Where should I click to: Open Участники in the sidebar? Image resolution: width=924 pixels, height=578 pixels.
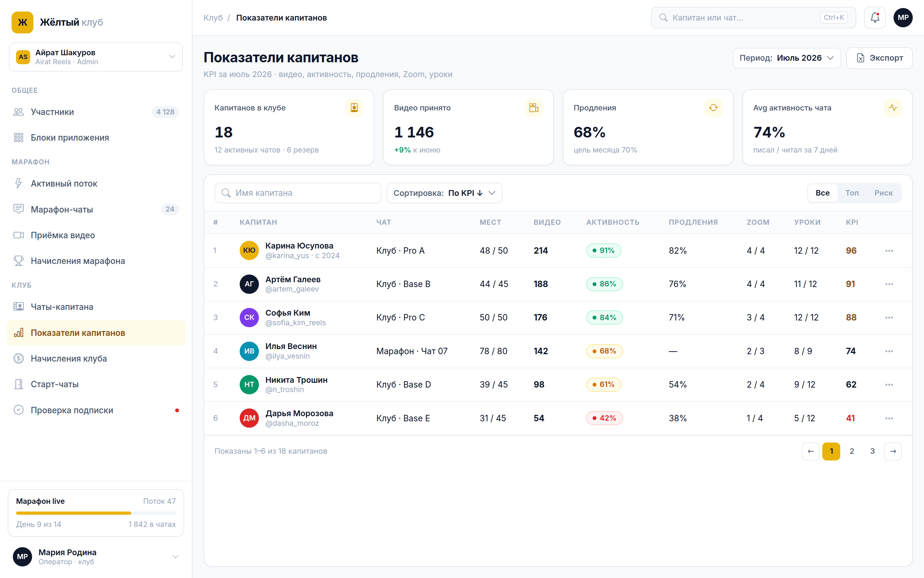(96, 112)
